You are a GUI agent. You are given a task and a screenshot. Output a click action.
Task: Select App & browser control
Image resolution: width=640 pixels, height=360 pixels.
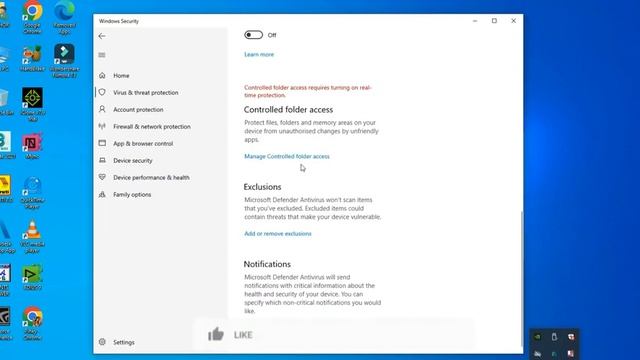pyautogui.click(x=143, y=144)
